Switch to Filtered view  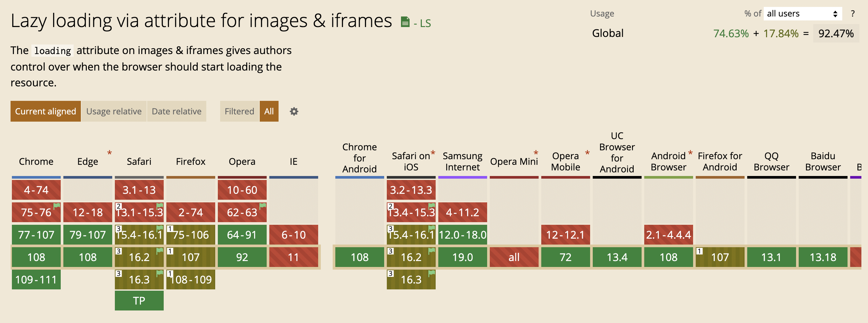tap(239, 111)
